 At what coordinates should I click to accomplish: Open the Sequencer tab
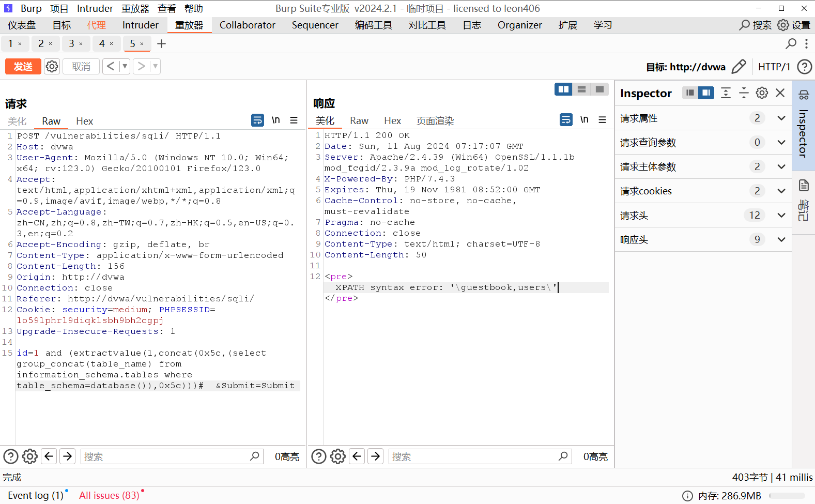(315, 25)
